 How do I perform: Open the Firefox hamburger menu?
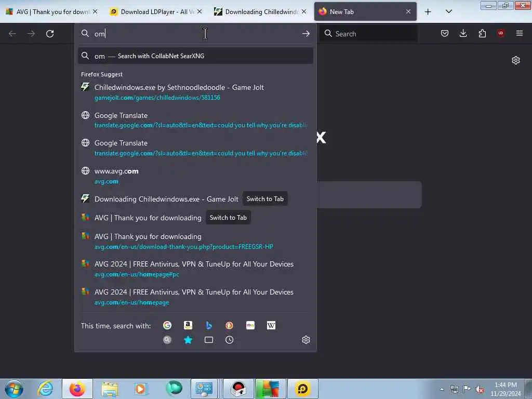519,33
